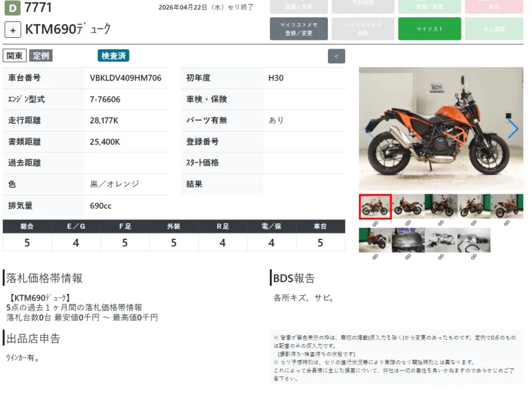Click the F足 score column header
Viewport: 532px width, 399px height.
125,226
